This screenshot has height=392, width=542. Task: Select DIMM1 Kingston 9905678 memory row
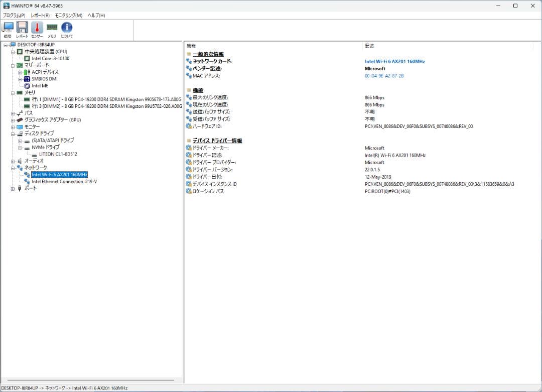click(106, 99)
